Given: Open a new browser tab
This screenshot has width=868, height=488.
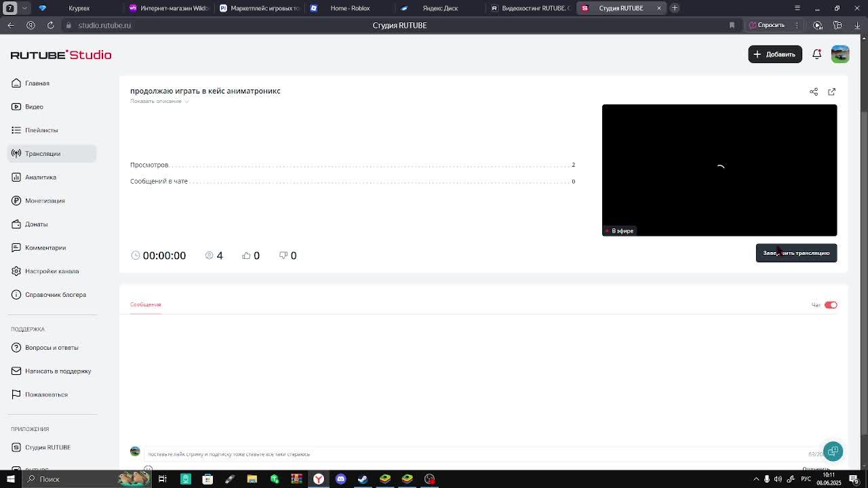Looking at the screenshot, I should click(675, 8).
